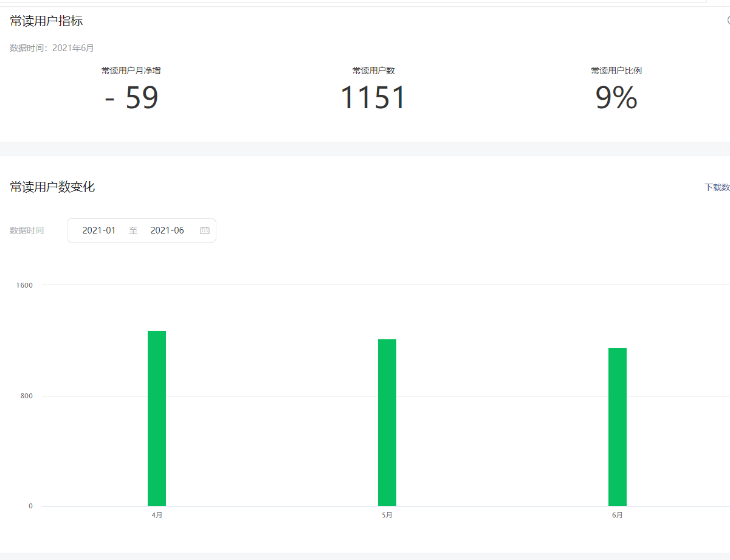Click the 常读用户比例 label
Screen dimensions: 730x560
click(616, 71)
